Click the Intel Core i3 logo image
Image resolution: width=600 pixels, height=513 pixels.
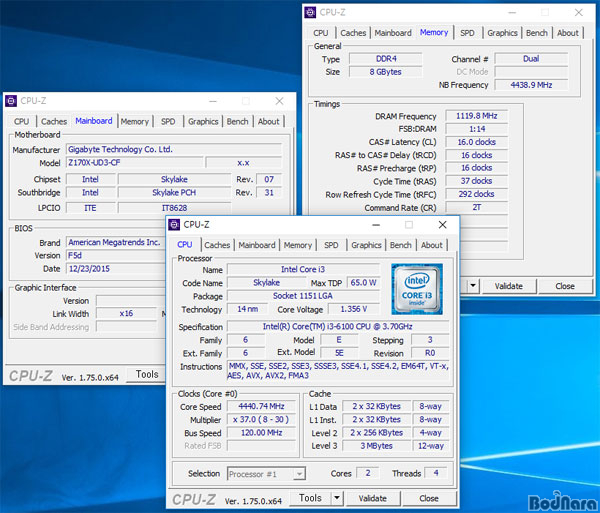[x=417, y=289]
